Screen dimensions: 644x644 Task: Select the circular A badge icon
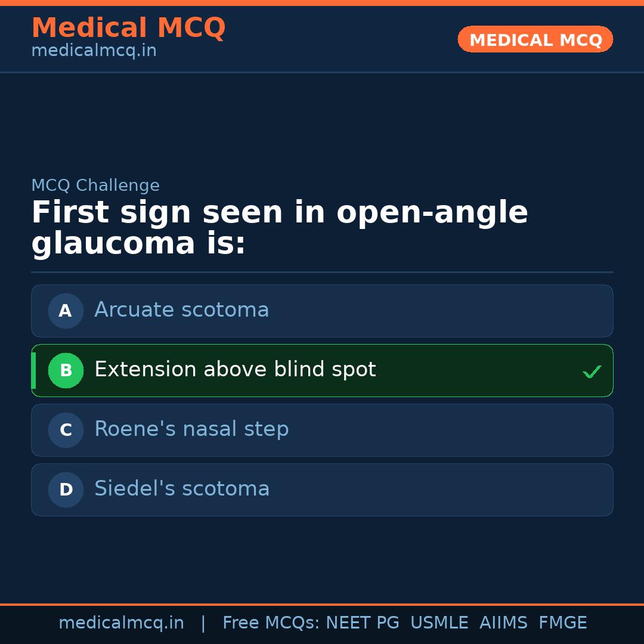point(66,311)
